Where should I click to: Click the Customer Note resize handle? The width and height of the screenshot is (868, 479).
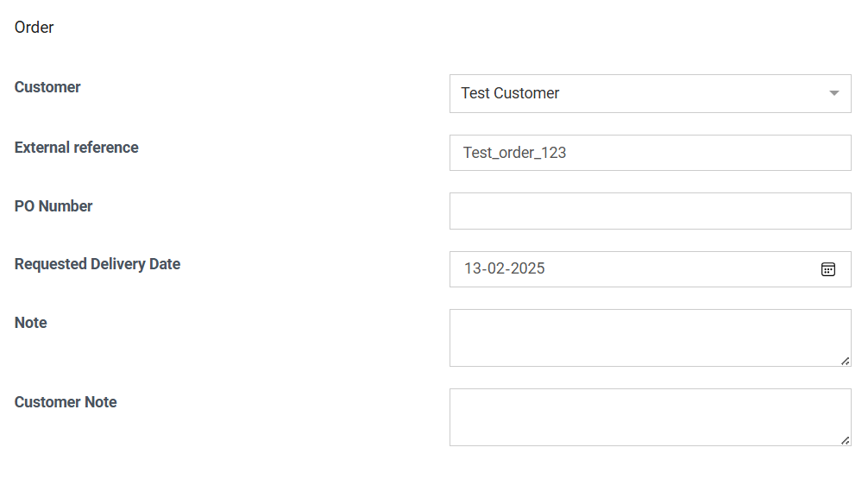click(x=846, y=440)
